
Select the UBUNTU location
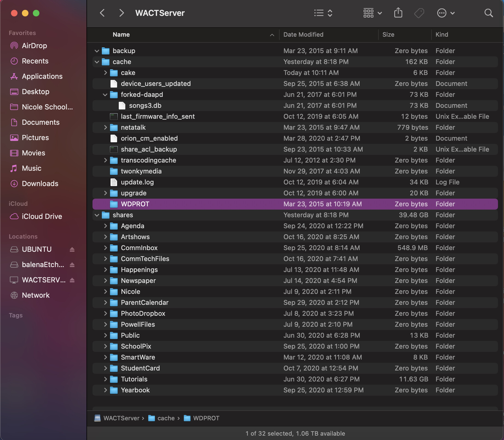[x=37, y=249]
